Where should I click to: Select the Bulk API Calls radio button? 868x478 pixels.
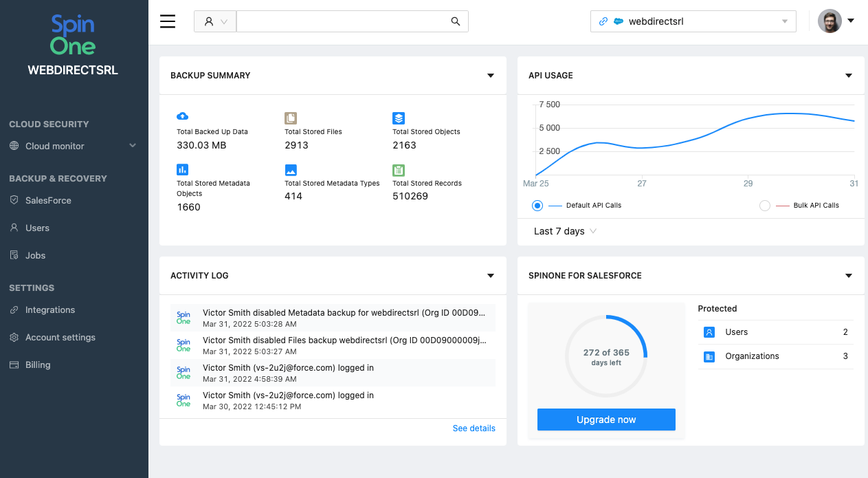[x=764, y=206]
